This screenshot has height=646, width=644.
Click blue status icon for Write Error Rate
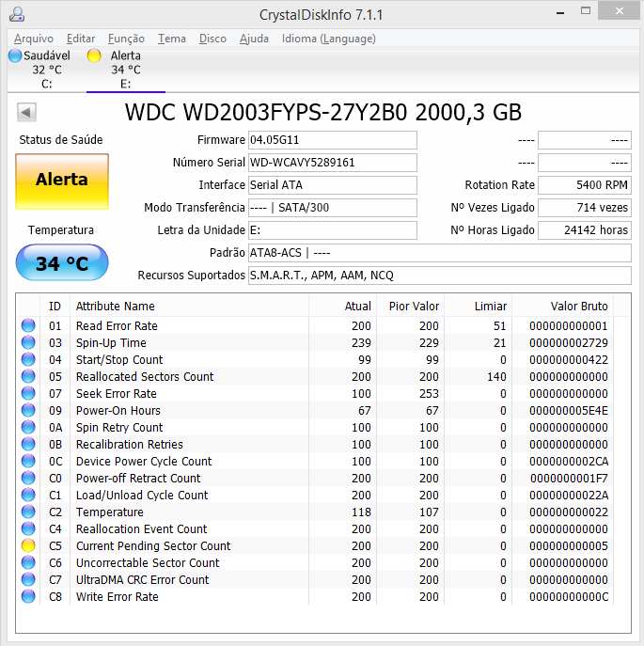coord(28,596)
